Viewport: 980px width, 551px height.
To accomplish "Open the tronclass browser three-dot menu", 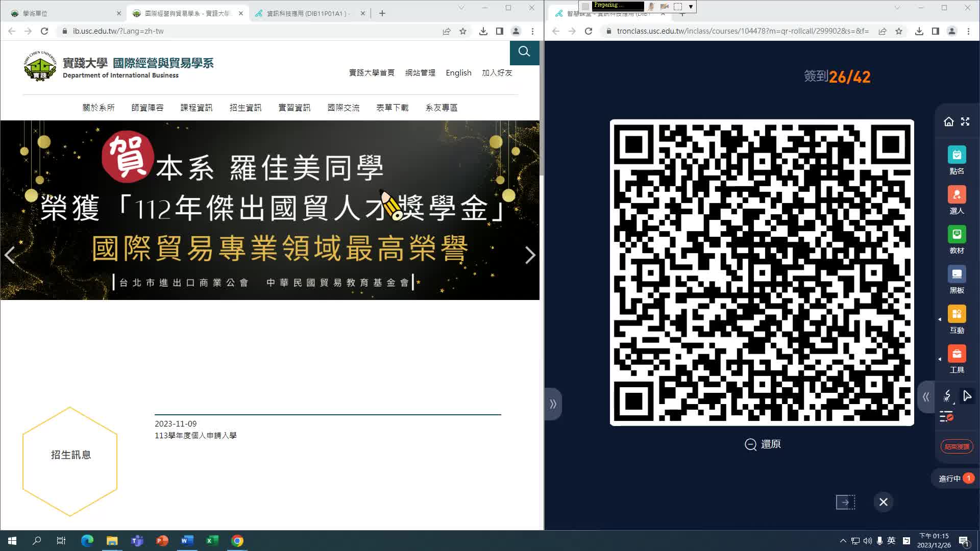I will [968, 31].
